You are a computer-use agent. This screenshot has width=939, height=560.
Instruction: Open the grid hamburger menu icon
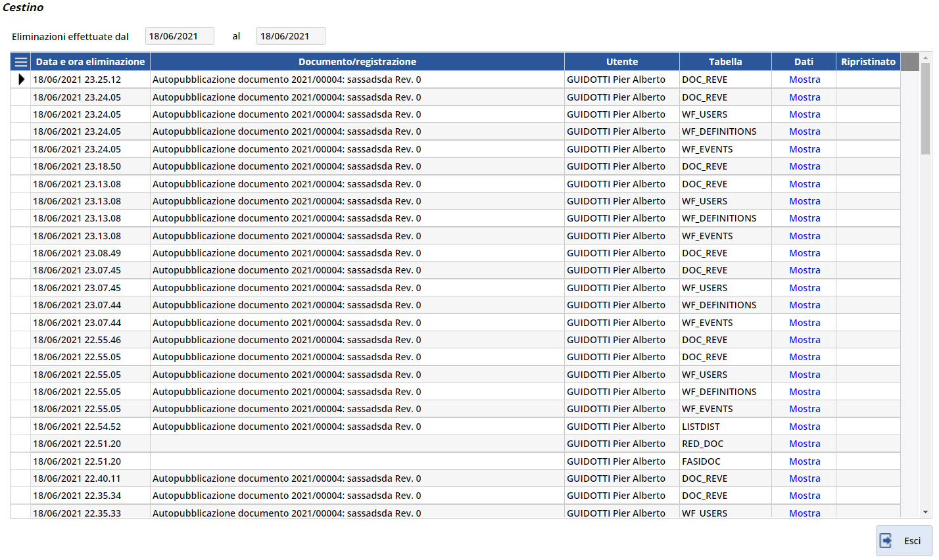(x=20, y=62)
